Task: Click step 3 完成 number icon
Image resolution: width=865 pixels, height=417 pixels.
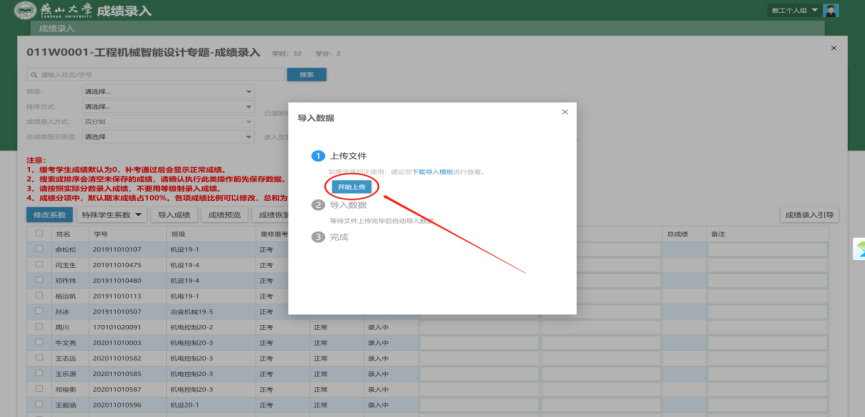Action: [318, 237]
